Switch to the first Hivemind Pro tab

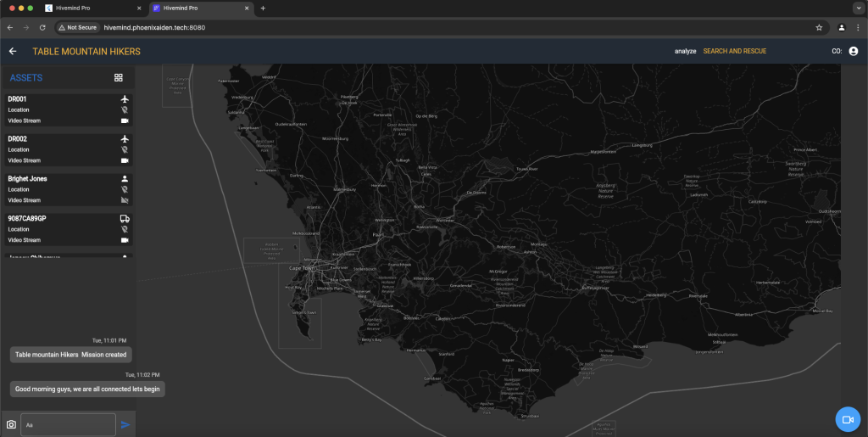click(x=93, y=8)
